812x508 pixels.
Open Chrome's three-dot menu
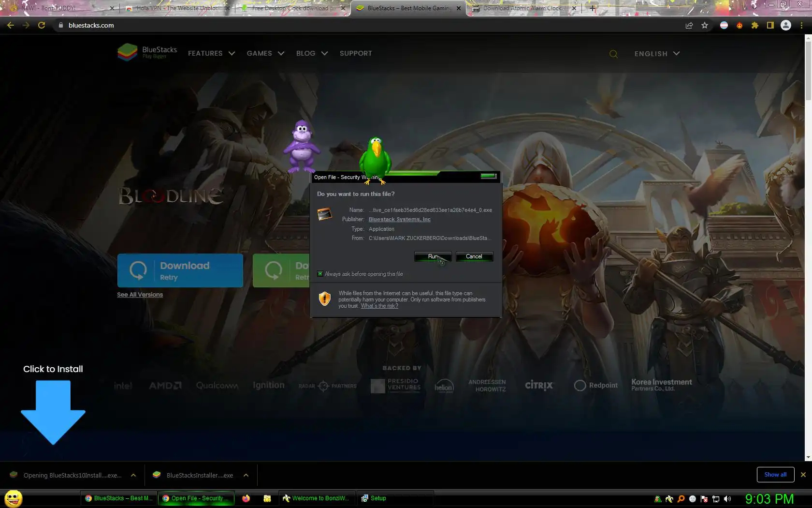pyautogui.click(x=802, y=25)
